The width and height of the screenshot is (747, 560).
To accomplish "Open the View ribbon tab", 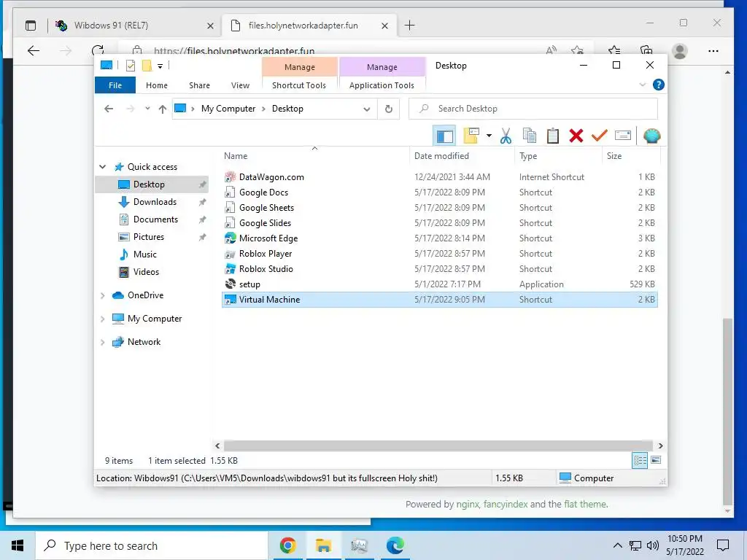I will click(240, 85).
